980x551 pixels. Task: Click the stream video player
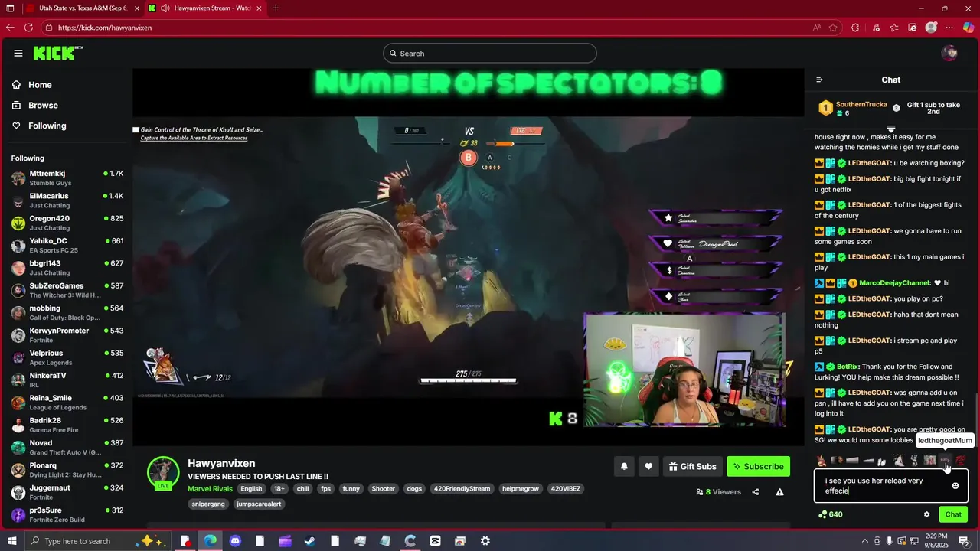[468, 257]
